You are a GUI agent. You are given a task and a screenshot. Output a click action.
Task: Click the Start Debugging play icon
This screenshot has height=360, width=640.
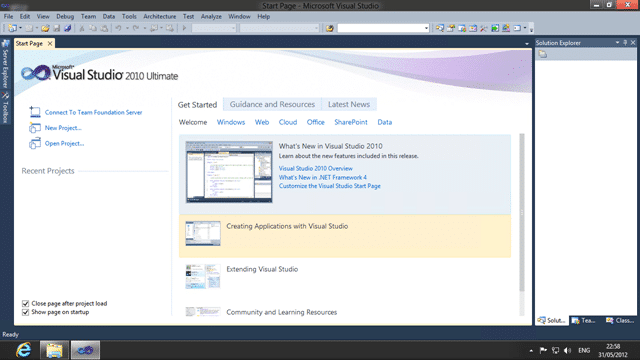pos(184,28)
